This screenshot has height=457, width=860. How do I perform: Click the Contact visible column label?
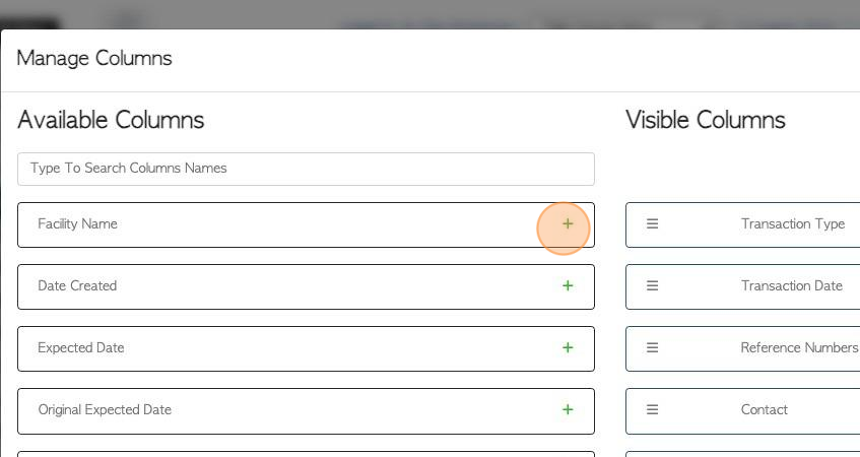coord(764,410)
